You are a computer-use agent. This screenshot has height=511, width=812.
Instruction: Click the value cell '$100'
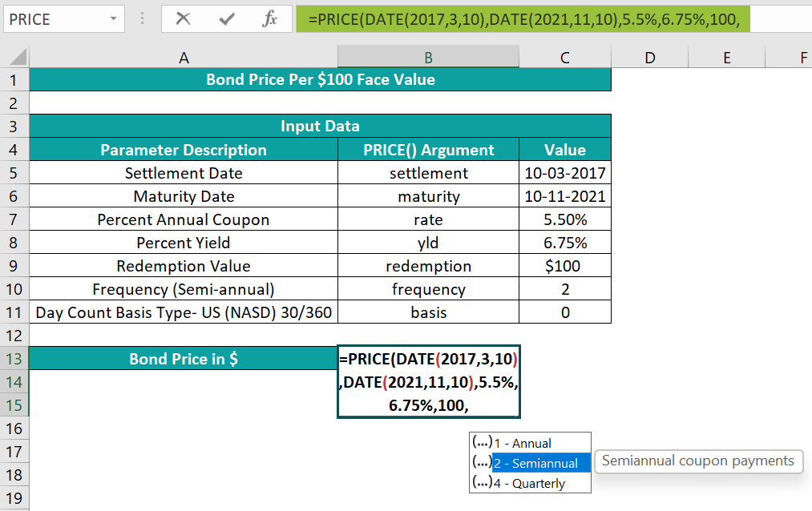point(565,266)
